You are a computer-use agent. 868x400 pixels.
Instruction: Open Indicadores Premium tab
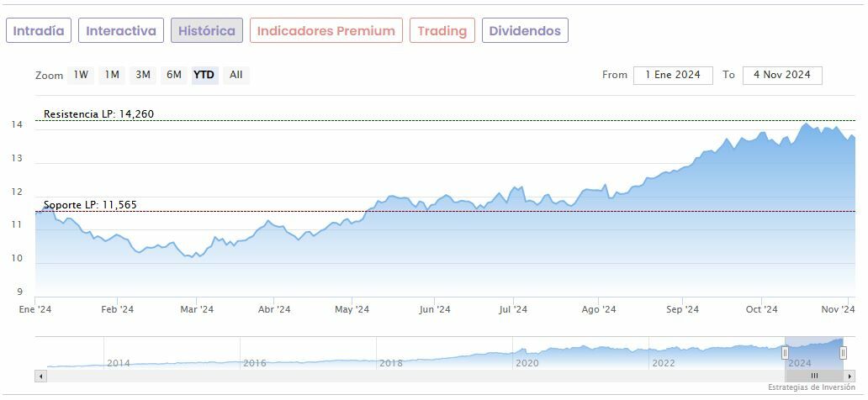326,31
